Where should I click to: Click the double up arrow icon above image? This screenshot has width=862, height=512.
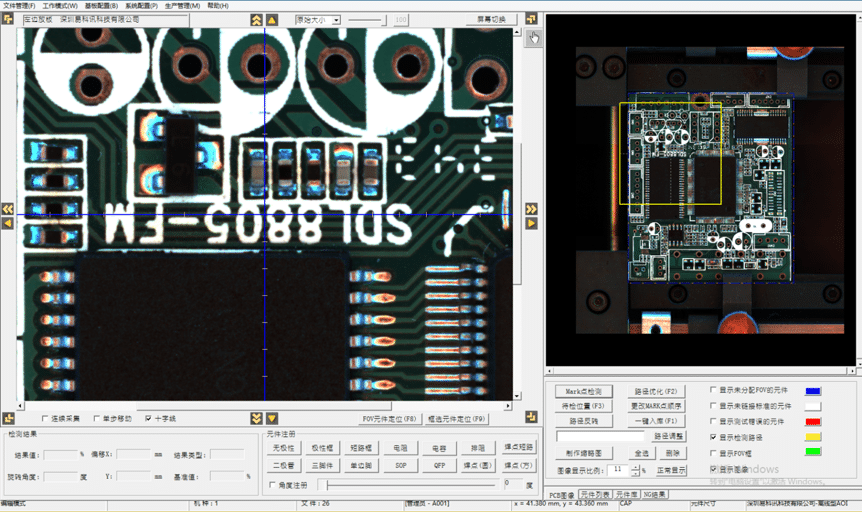tap(257, 20)
